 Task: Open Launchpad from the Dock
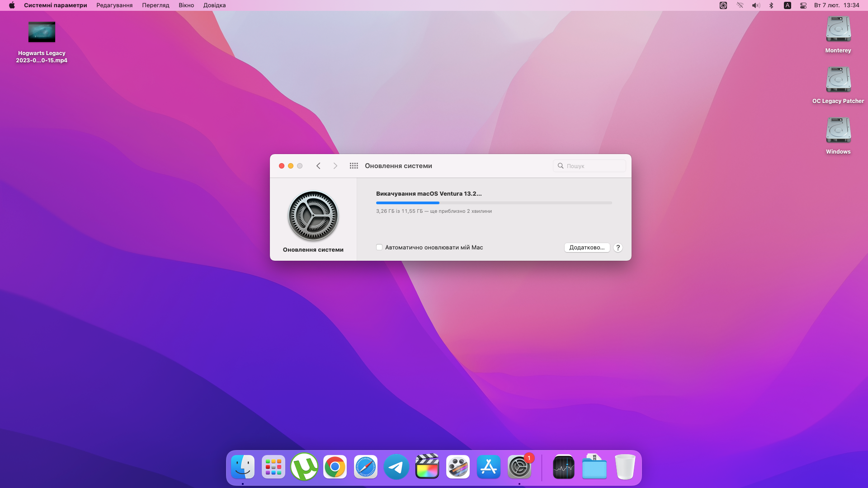click(274, 467)
